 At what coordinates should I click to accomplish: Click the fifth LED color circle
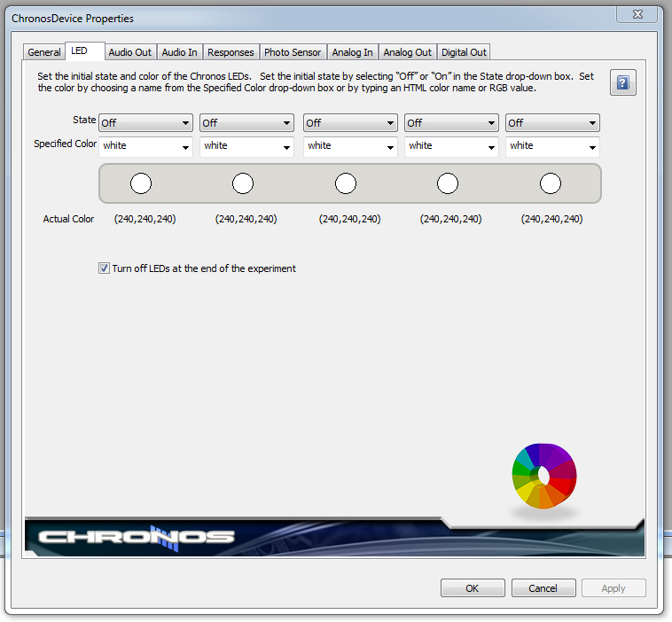pyautogui.click(x=551, y=183)
